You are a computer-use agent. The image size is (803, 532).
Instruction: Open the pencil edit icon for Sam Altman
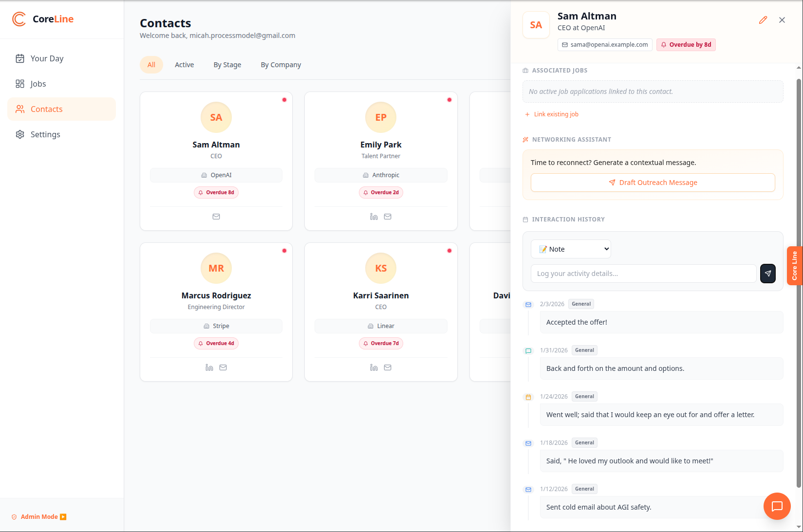[763, 20]
